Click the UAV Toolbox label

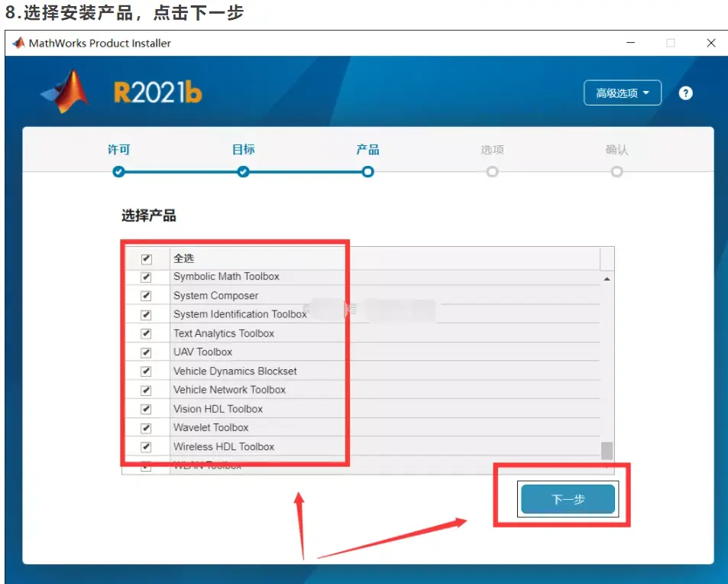click(202, 352)
